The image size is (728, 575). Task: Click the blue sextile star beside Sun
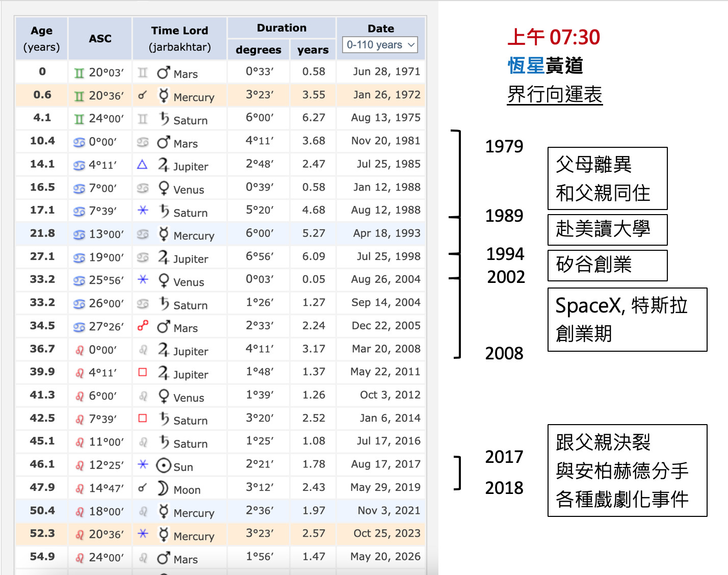(143, 464)
